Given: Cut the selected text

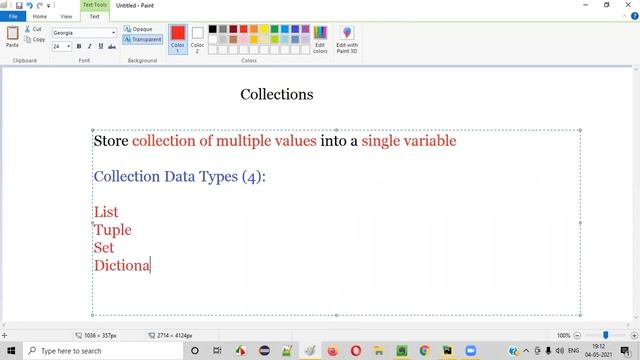Looking at the screenshot, I should 33,29.
